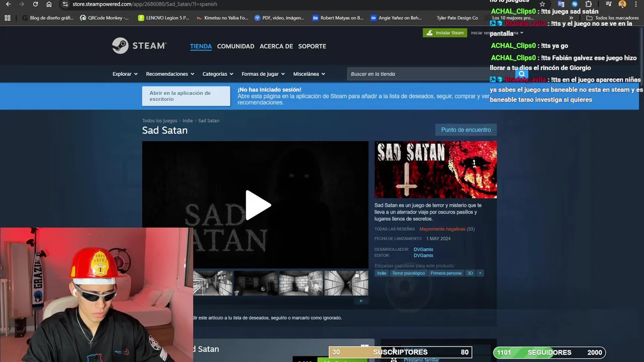644x362 pixels.
Task: Click the Sad Satan header capsule image
Action: pyautogui.click(x=435, y=169)
